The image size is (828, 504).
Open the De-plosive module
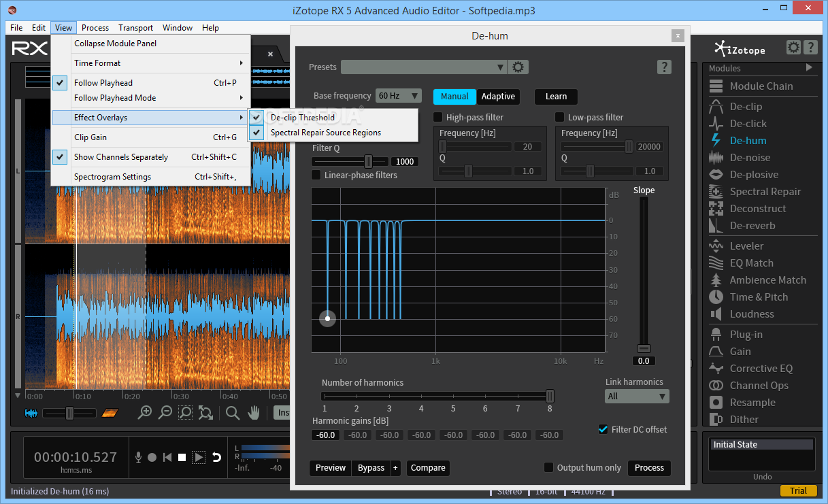(753, 175)
